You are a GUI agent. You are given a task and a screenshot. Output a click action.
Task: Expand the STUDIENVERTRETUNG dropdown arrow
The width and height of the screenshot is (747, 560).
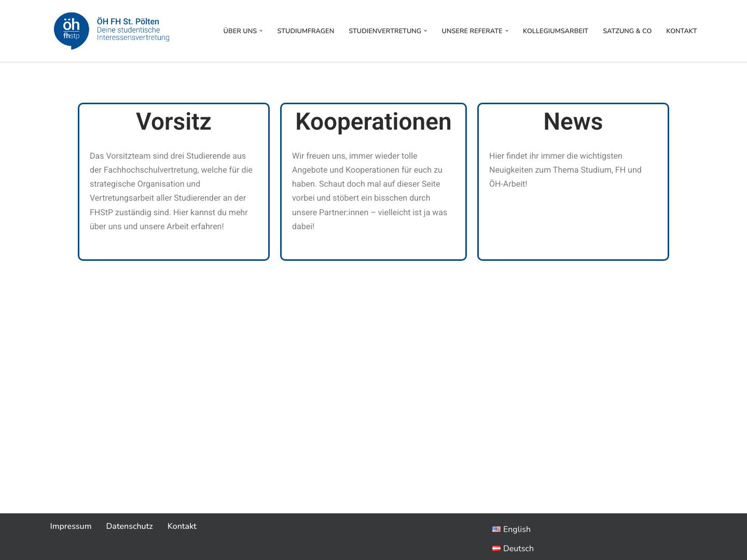[x=425, y=31]
